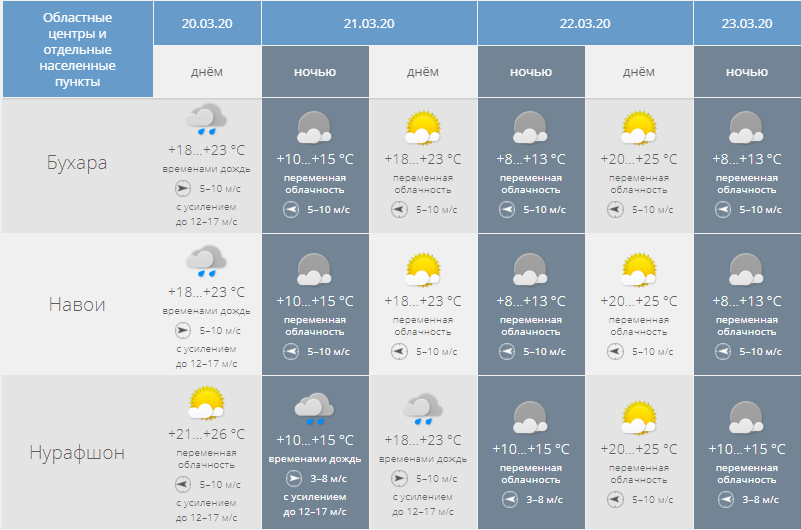The height and width of the screenshot is (530, 801).
Task: Select Навои wind direction icon for 20.03.20 day
Action: pyautogui.click(x=183, y=330)
